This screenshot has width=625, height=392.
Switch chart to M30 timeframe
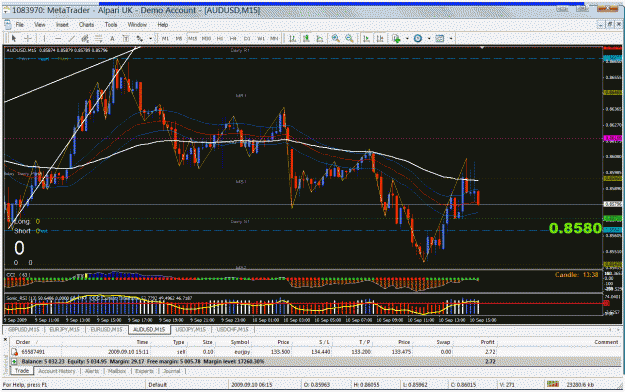coord(206,38)
